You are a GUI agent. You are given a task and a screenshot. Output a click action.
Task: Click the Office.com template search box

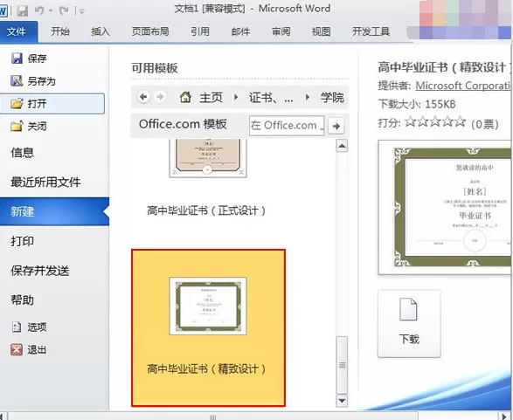click(x=287, y=126)
